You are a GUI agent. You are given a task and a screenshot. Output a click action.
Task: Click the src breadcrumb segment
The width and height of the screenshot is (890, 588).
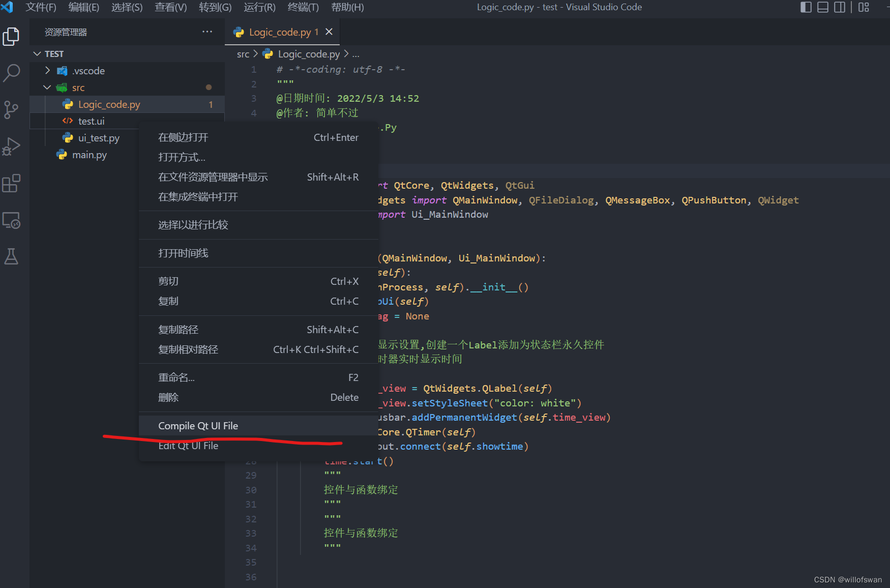[243, 54]
